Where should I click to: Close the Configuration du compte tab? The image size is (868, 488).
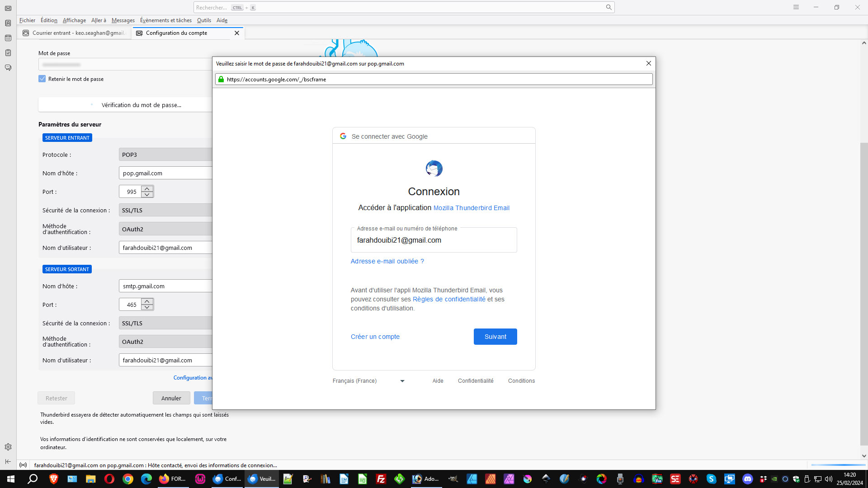tap(237, 33)
